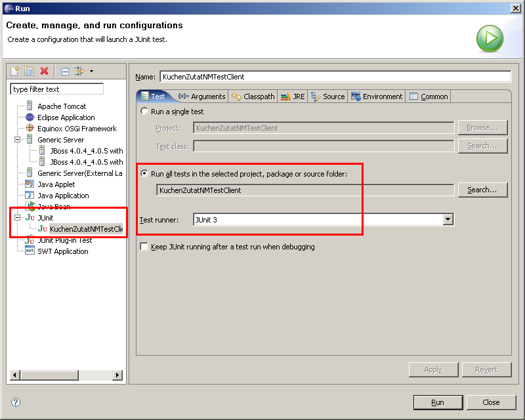The height and width of the screenshot is (420, 525).
Task: Collapse the Generic Server tree node
Action: coord(18,140)
